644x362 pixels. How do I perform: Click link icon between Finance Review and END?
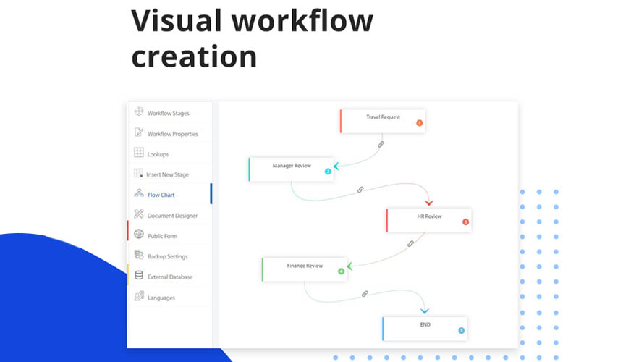pyautogui.click(x=365, y=294)
